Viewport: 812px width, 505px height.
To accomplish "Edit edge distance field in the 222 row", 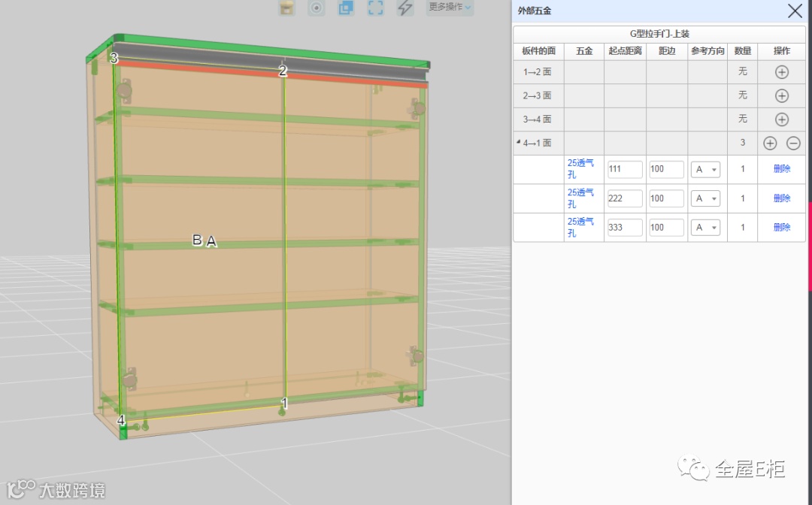I will click(666, 198).
